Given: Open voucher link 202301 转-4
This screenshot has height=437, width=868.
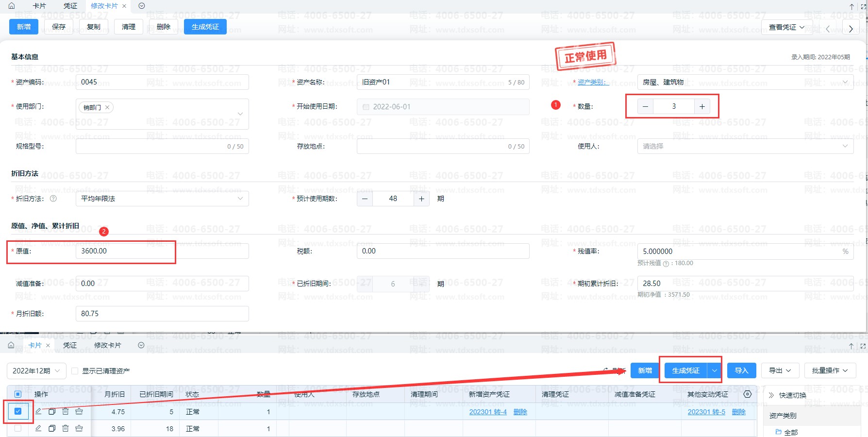Looking at the screenshot, I should coord(487,412).
